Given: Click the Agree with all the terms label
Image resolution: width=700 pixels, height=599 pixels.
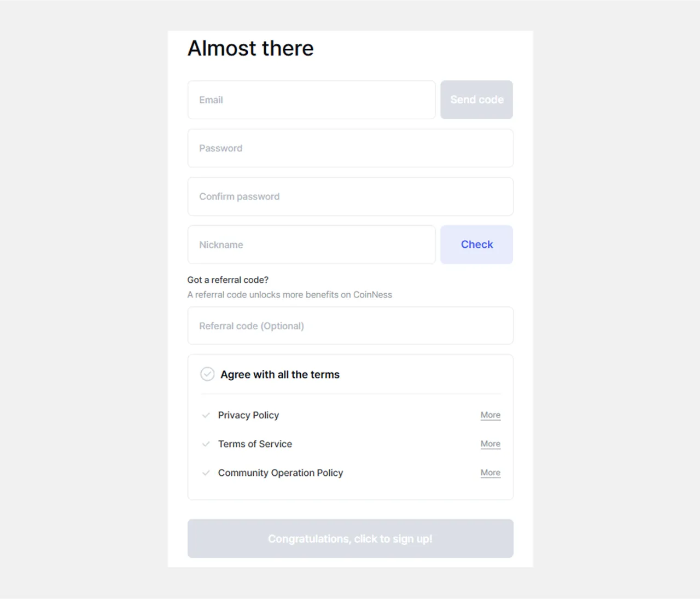Looking at the screenshot, I should click(280, 375).
